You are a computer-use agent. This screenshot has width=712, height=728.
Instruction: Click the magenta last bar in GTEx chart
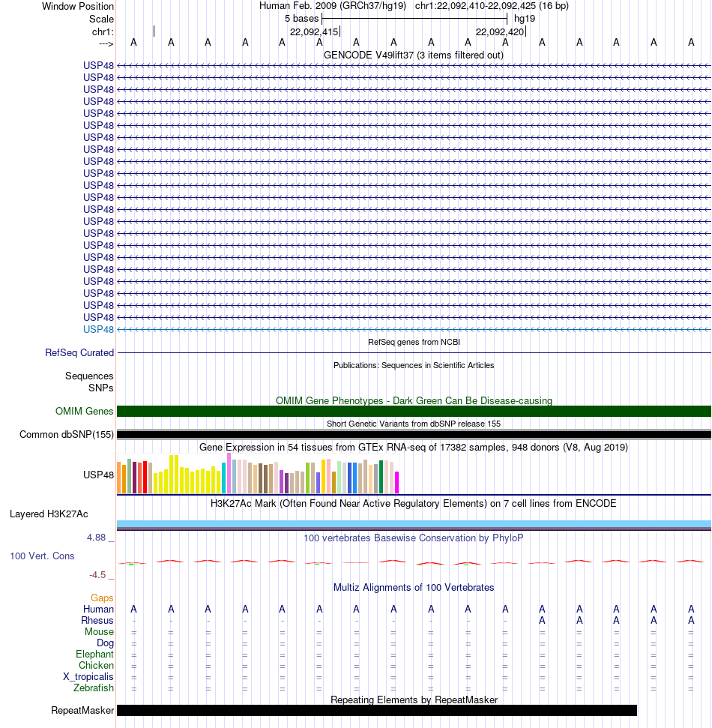[x=396, y=482]
